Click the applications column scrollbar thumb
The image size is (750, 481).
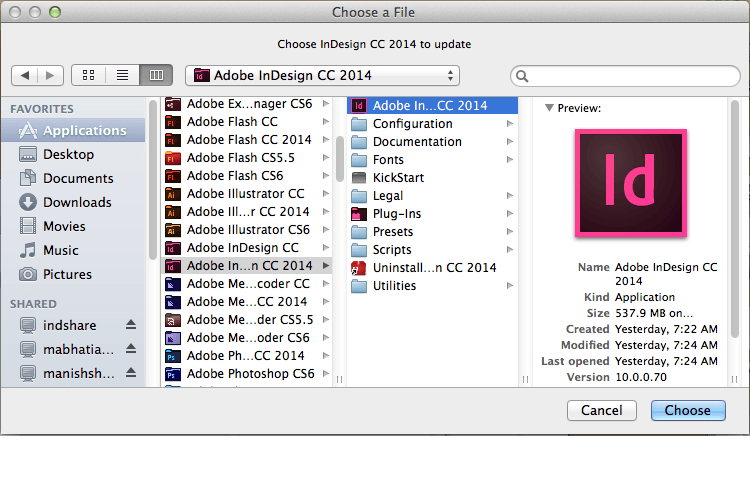tap(340, 159)
